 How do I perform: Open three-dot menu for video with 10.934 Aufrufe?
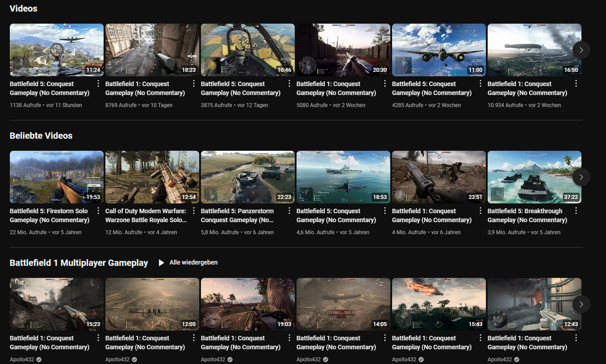click(x=576, y=84)
